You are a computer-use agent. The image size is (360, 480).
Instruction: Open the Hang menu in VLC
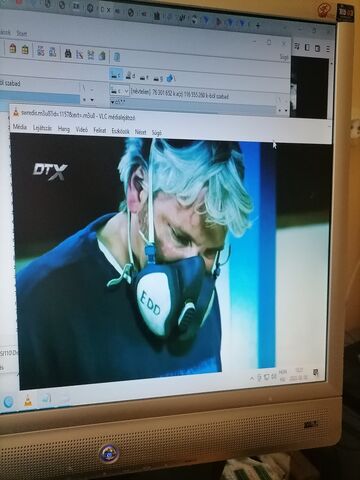64,129
